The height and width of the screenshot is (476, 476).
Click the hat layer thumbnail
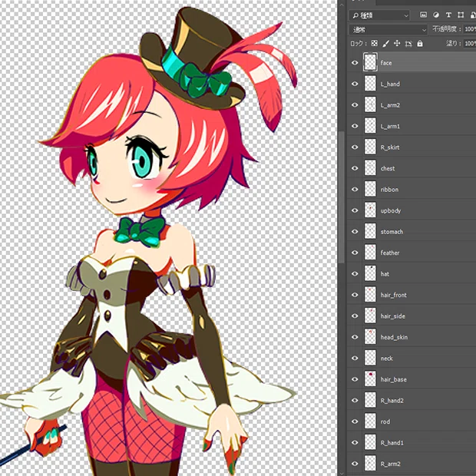click(x=370, y=274)
